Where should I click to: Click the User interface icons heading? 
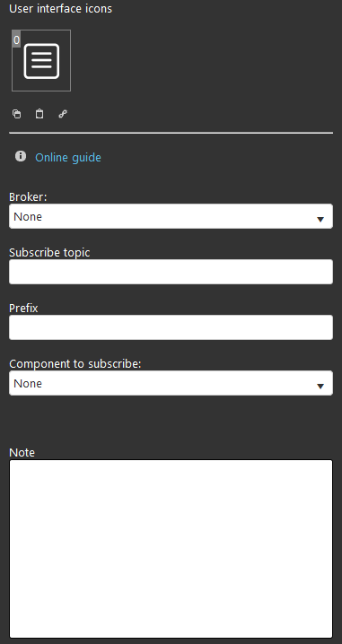(x=60, y=9)
